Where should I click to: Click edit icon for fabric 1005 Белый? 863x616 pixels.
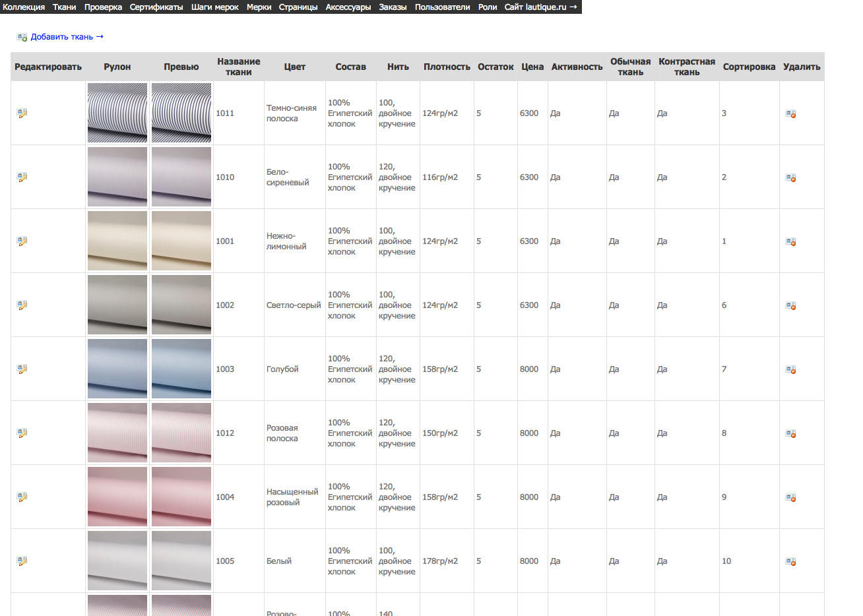pyautogui.click(x=22, y=561)
